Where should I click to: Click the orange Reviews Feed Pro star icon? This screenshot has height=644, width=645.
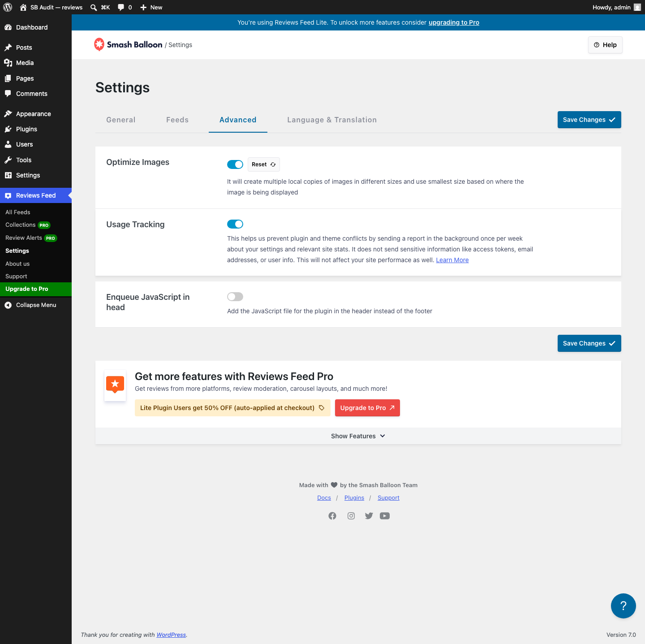click(x=115, y=385)
